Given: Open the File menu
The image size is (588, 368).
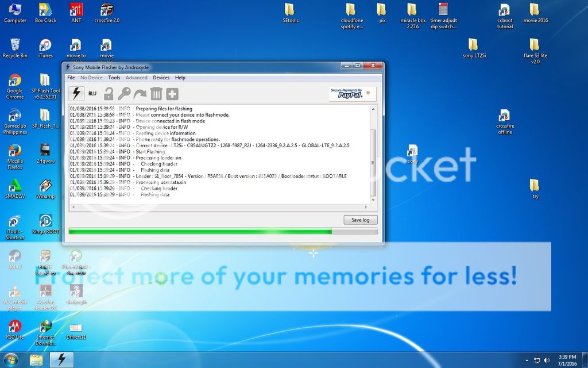Looking at the screenshot, I should [x=71, y=78].
